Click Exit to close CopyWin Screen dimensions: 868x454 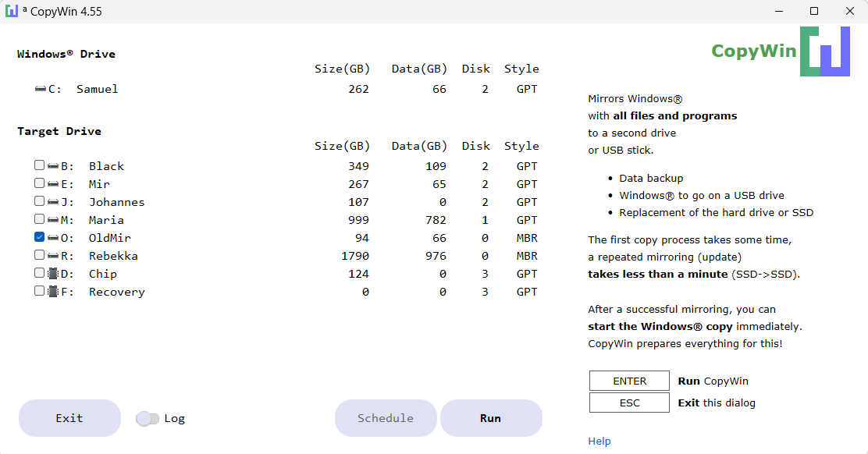[69, 418]
